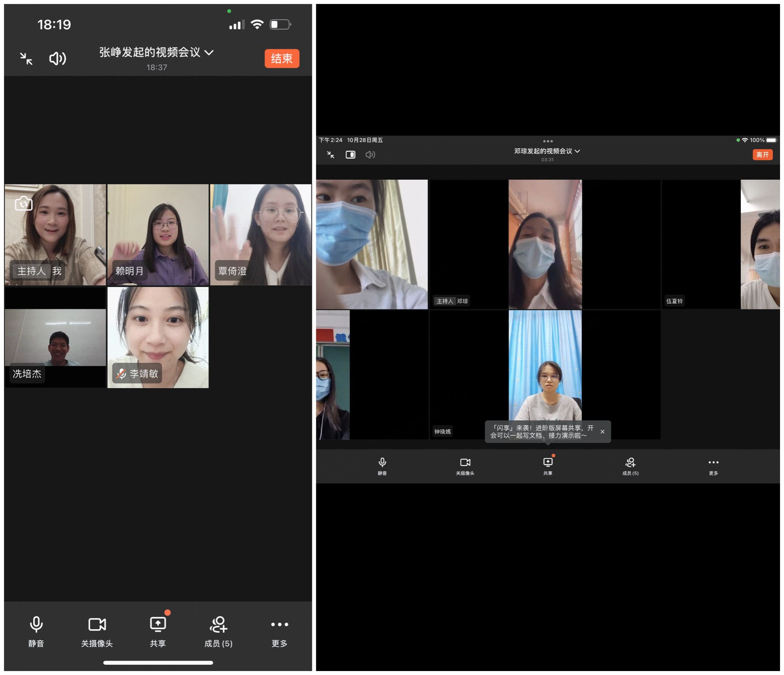Minimize the tablet meeting with shrink arrows
Screen dimensions: 784x675
[331, 155]
